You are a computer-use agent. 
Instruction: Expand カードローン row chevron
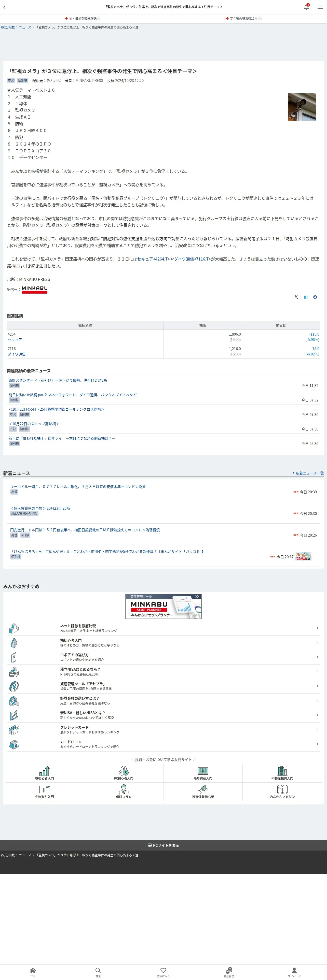coord(318,744)
